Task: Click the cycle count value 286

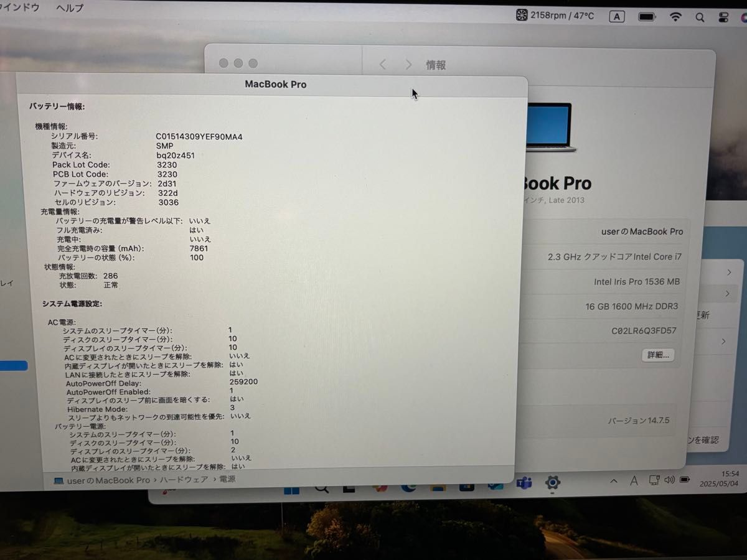Action: 111,276
